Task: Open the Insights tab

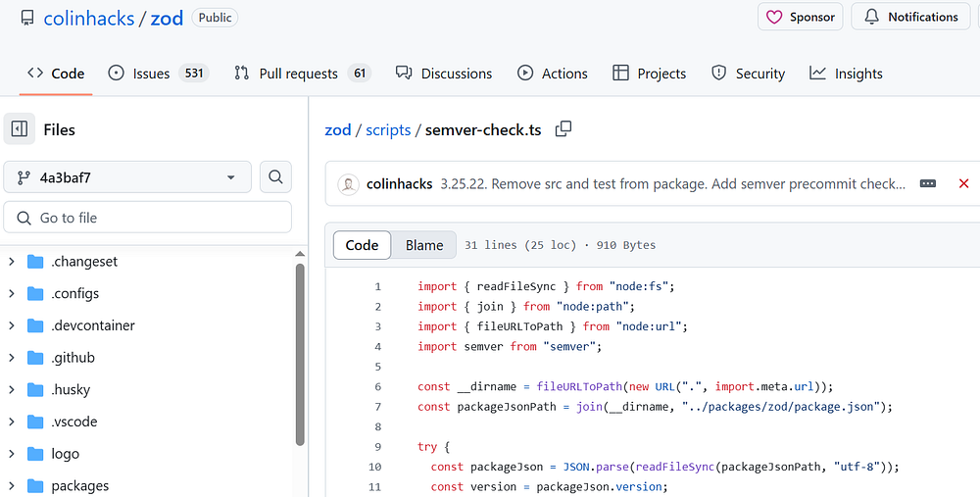Action: point(846,74)
